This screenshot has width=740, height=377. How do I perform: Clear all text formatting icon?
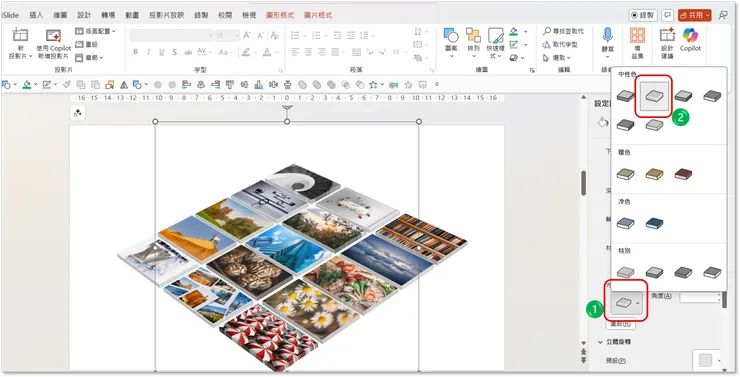click(x=275, y=35)
